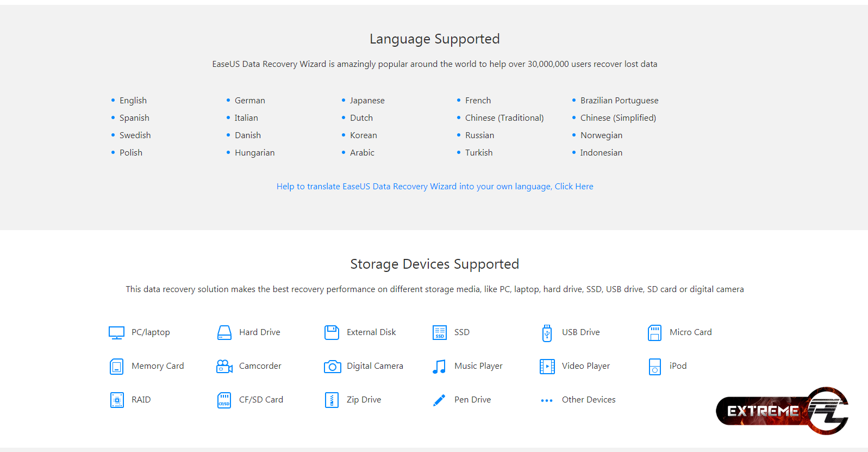
Task: Click the Video Player film icon
Action: click(547, 367)
